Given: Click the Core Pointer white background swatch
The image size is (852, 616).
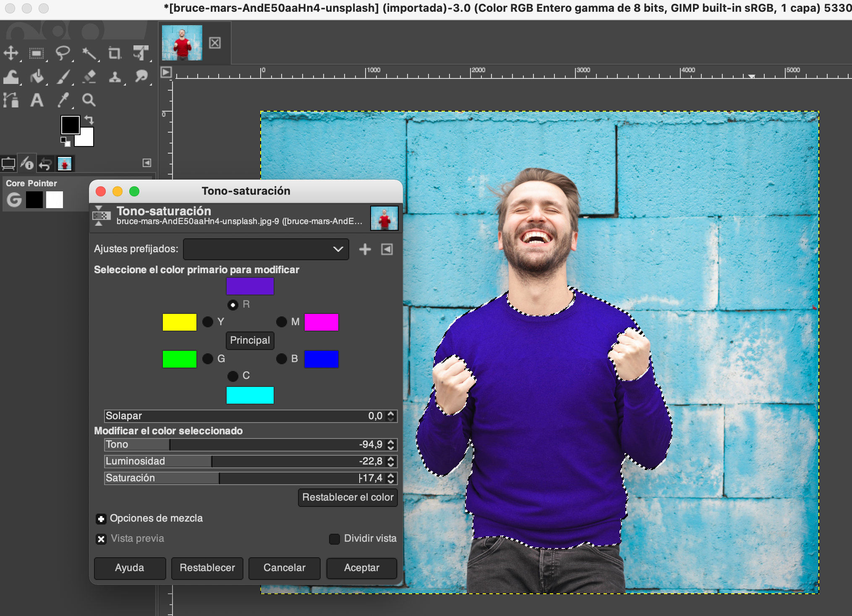Looking at the screenshot, I should pos(55,200).
